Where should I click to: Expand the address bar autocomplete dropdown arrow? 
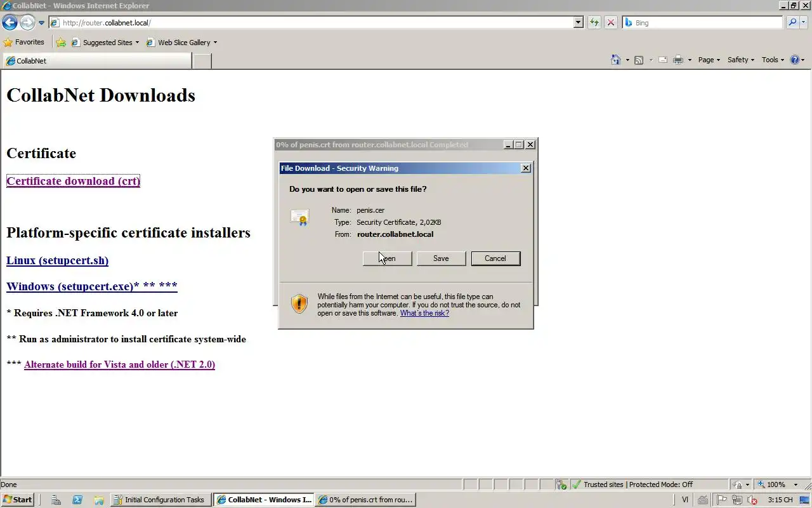(579, 22)
